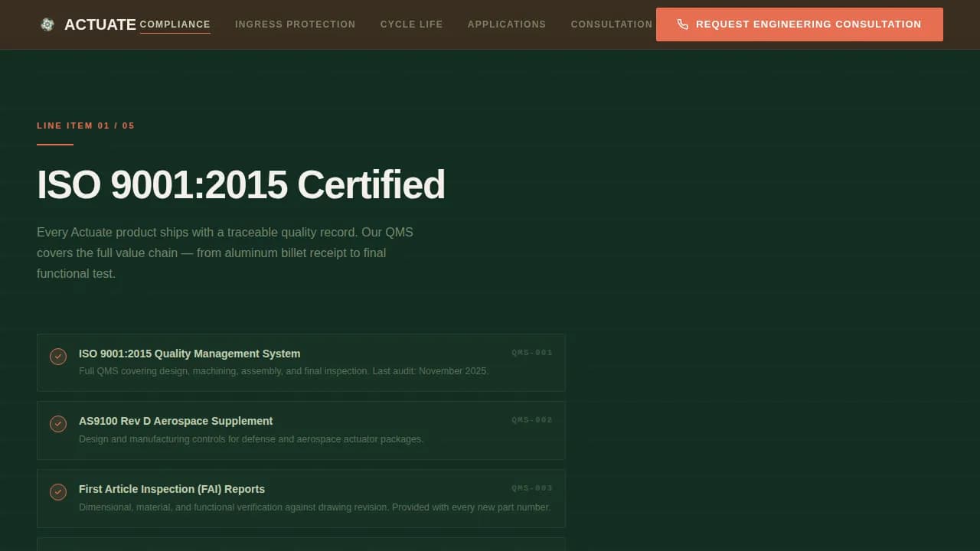Screen dimensions: 980x551
Task: Toggle the First Article Inspection check circle
Action: click(x=58, y=492)
